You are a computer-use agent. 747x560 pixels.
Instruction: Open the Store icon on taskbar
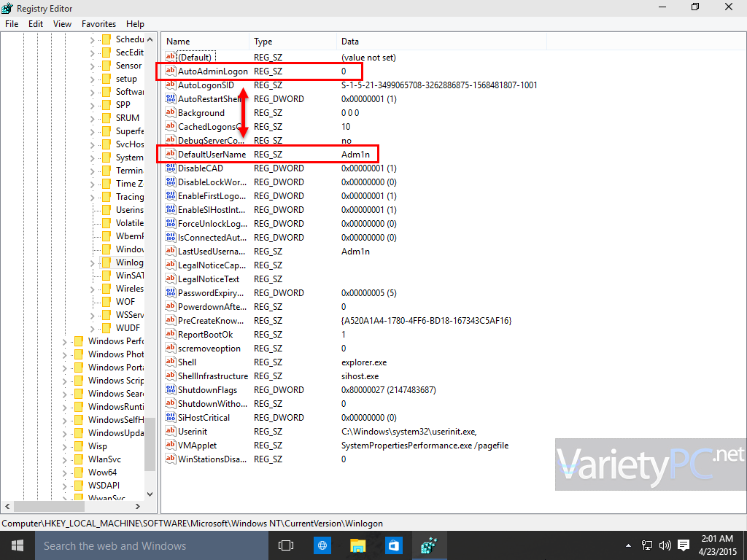point(393,545)
